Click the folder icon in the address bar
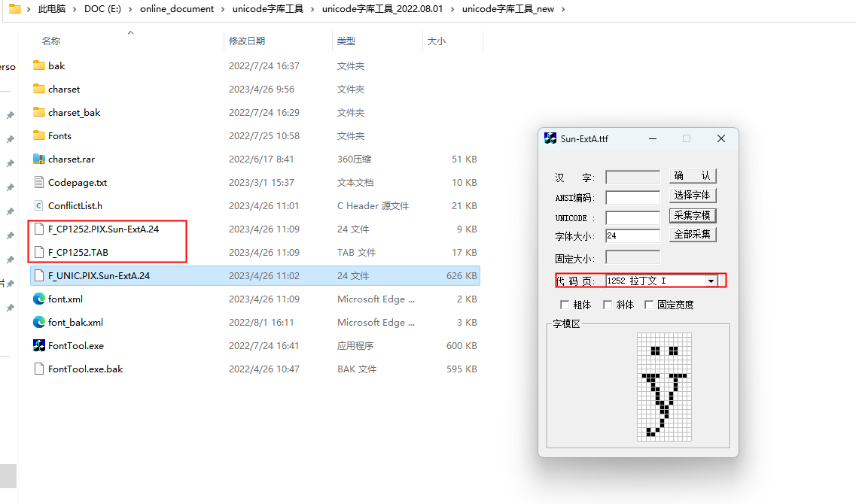This screenshot has height=504, width=856. 15,9
